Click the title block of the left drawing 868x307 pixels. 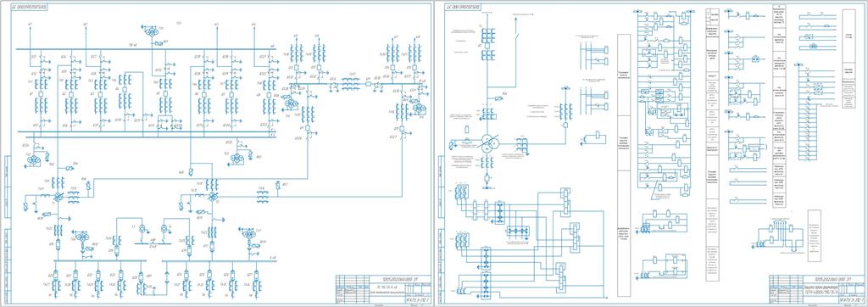pos(383,288)
